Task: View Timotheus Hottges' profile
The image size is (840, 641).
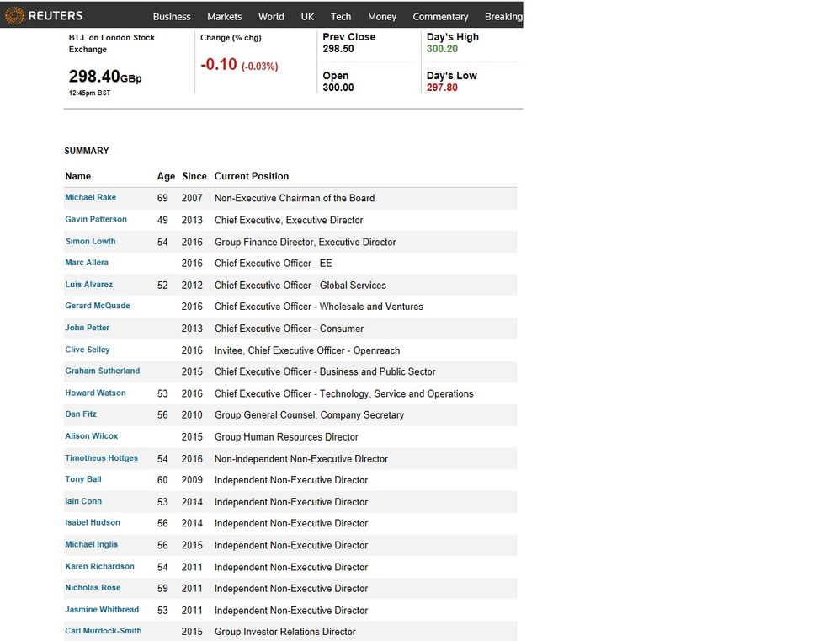Action: pyautogui.click(x=101, y=458)
